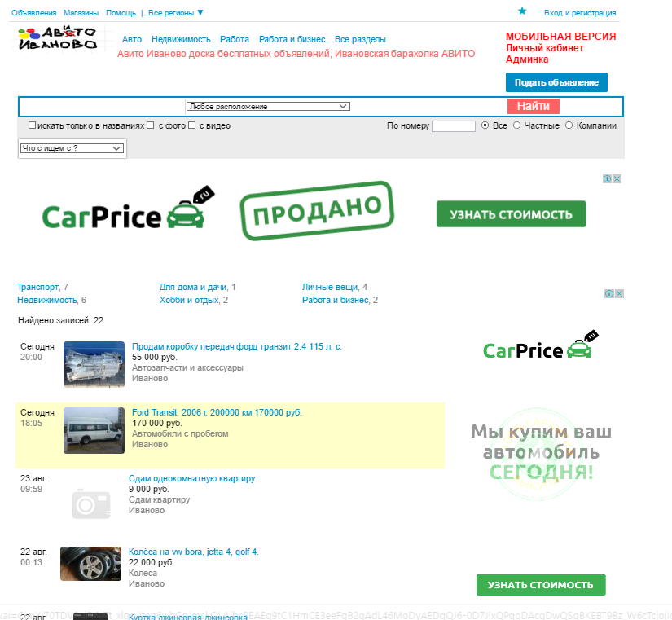Open the VW wheels listing thumbnail
This screenshot has height=620, width=672.
tap(91, 564)
